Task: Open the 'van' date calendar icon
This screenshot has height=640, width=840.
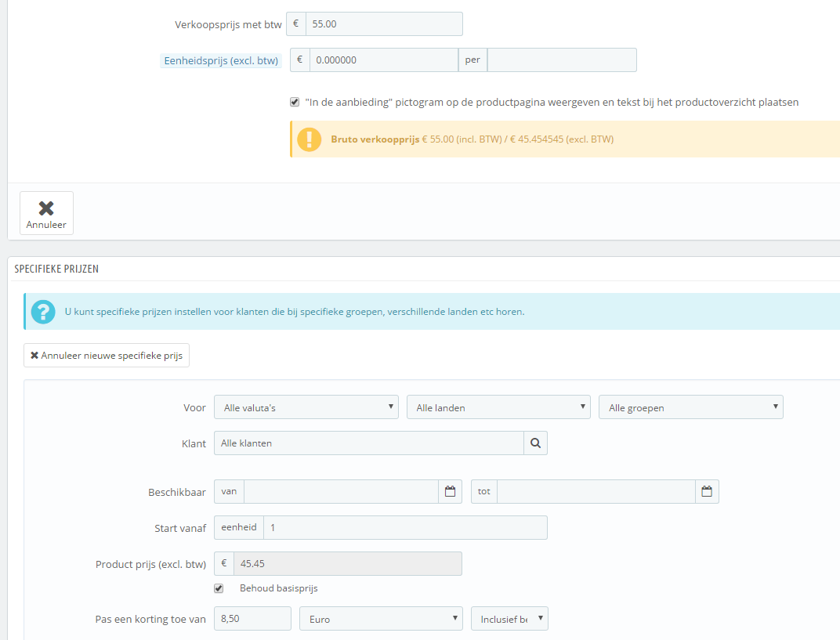Action: [450, 491]
